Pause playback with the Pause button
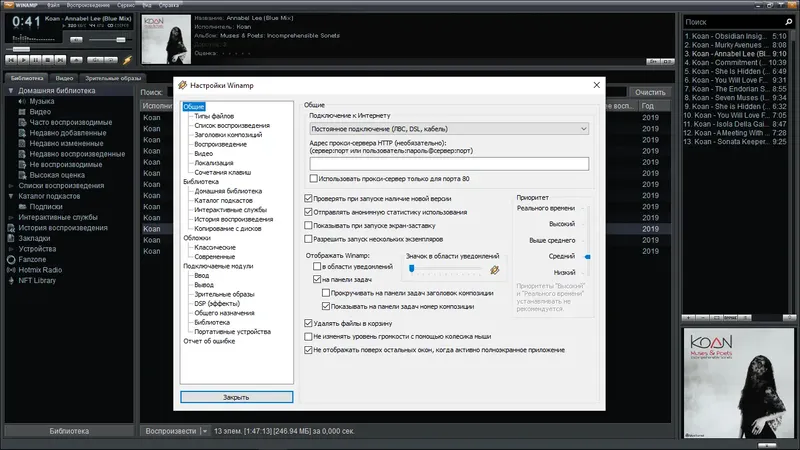The image size is (800, 450). (35, 60)
